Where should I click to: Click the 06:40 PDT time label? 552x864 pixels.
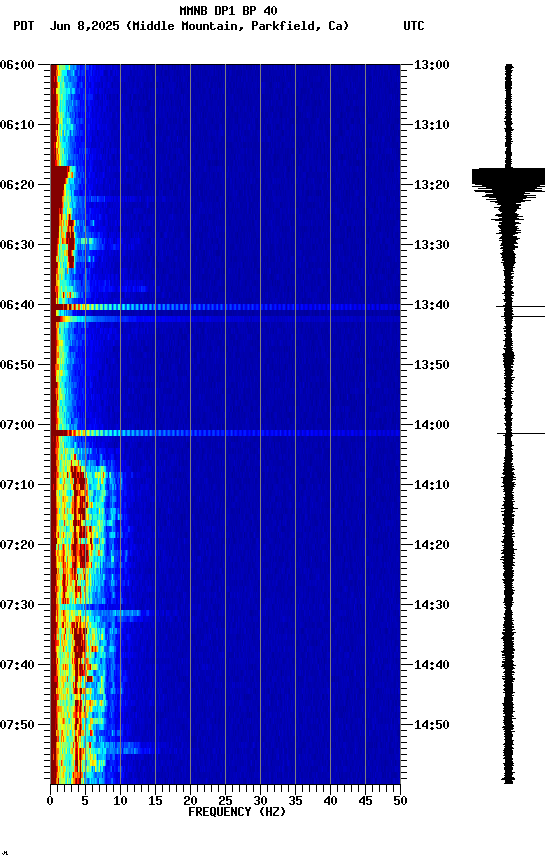tap(17, 305)
